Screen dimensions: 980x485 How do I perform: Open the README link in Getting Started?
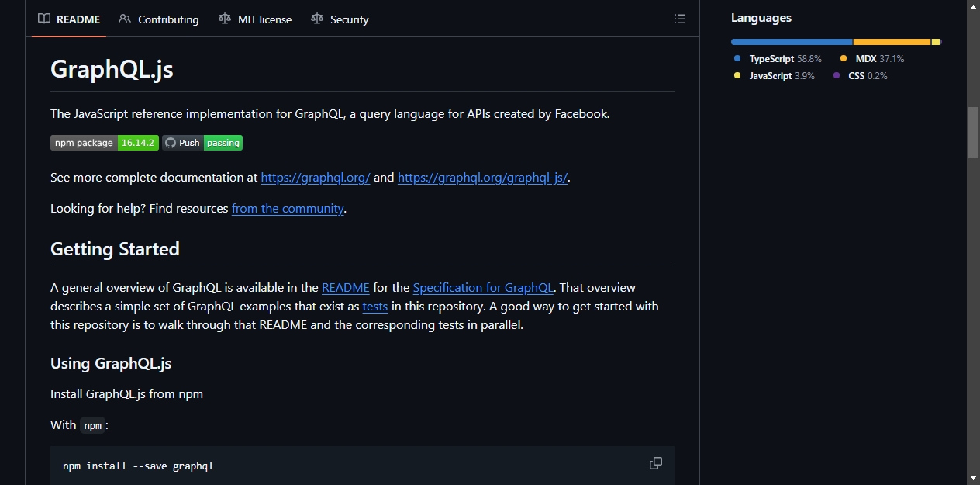coord(346,288)
